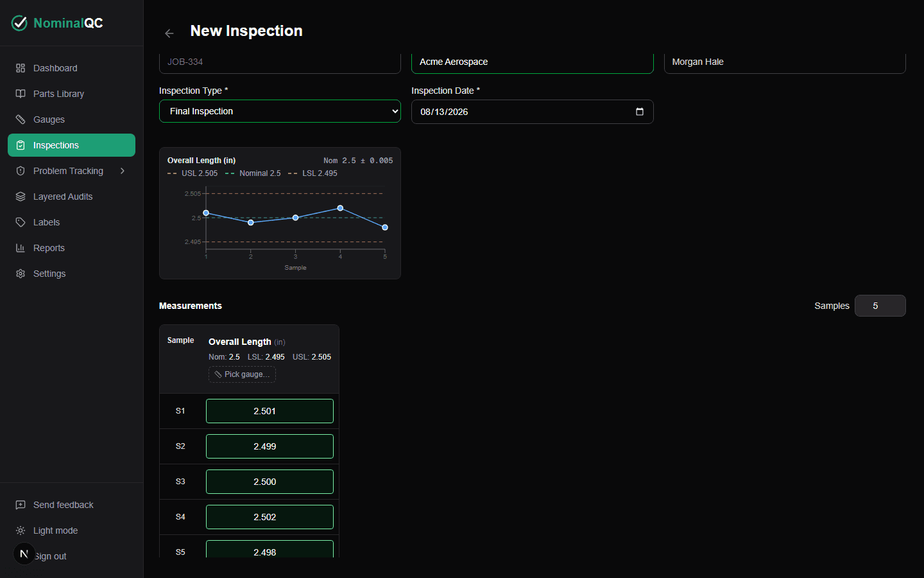Open the Inspection Type dropdown
Screen dimensions: 924x578
[x=280, y=111]
